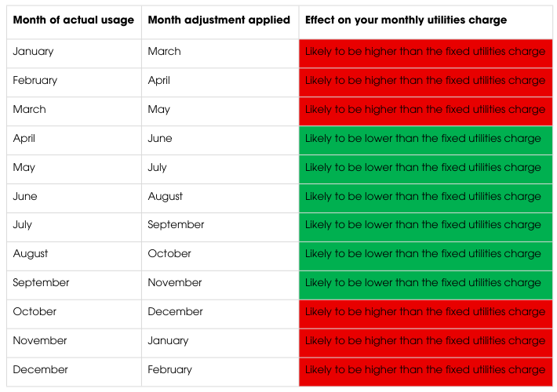Select November in the actual usage column

40,341
